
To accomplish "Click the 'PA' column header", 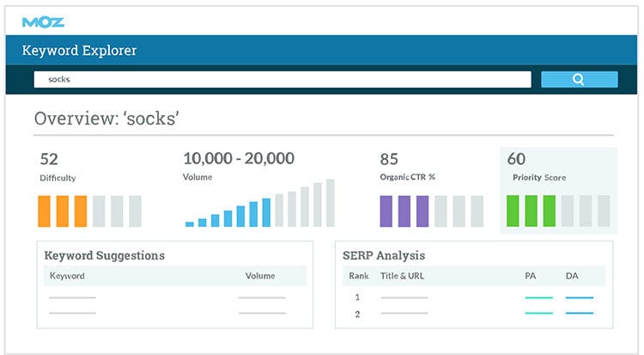I will point(531,276).
